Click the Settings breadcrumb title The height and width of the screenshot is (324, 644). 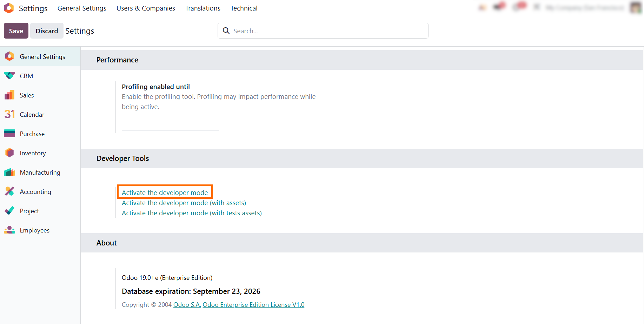point(80,31)
